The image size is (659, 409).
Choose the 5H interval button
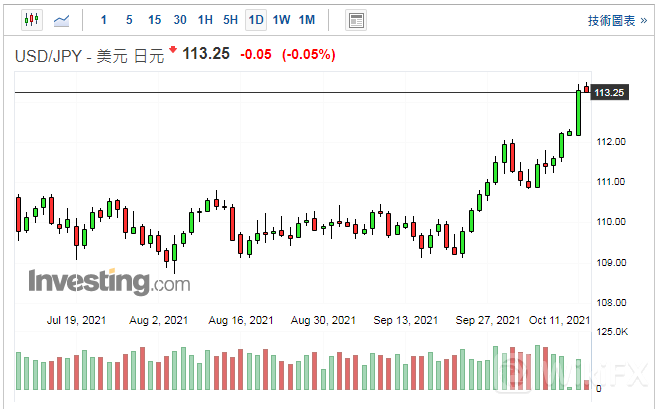[231, 20]
